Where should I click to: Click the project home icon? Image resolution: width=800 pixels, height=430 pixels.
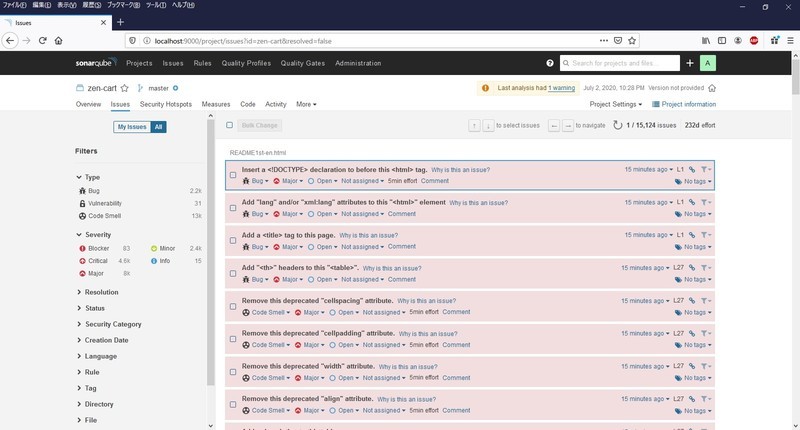tap(712, 88)
